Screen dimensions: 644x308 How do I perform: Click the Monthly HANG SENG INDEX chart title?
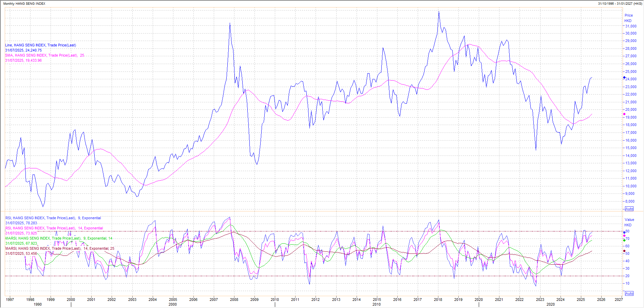point(24,3)
